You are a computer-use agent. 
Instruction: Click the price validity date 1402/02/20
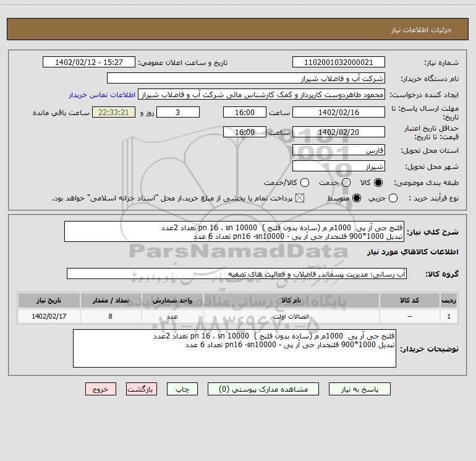click(x=339, y=132)
